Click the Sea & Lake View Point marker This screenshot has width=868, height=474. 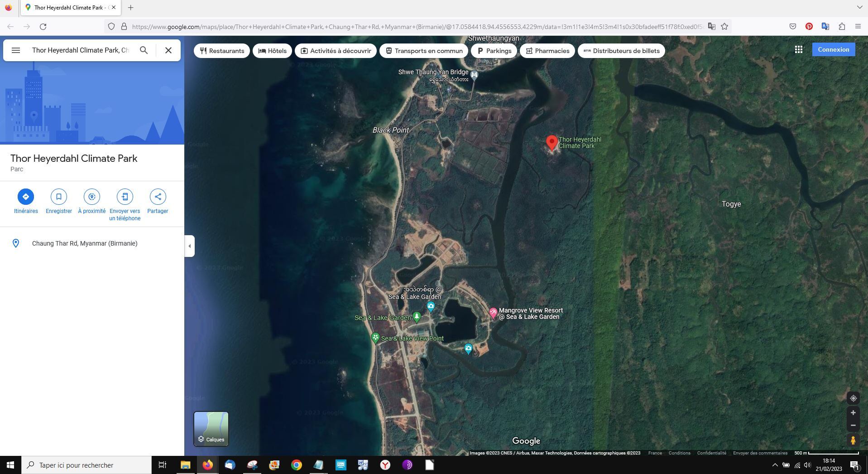(375, 338)
